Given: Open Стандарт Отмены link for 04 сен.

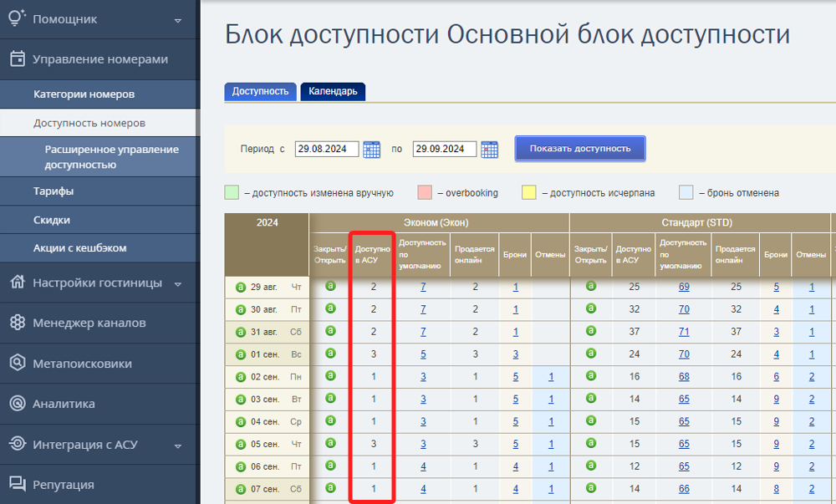Looking at the screenshot, I should click(x=812, y=421).
